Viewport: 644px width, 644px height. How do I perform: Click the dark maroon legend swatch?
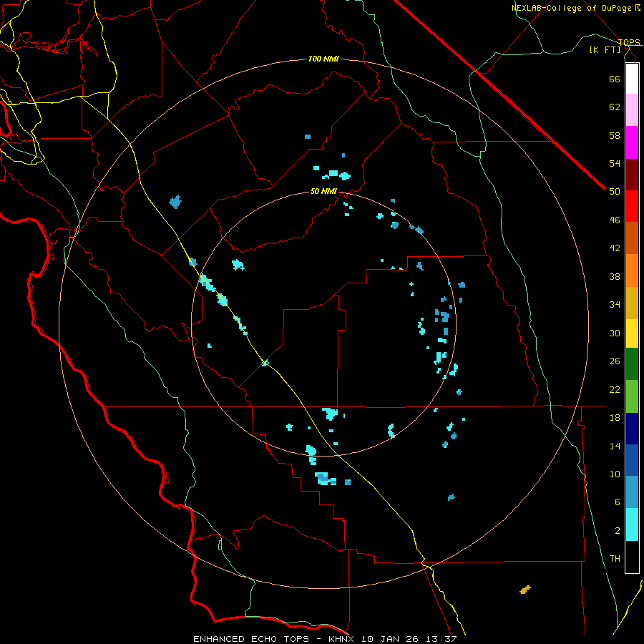pyautogui.click(x=632, y=175)
